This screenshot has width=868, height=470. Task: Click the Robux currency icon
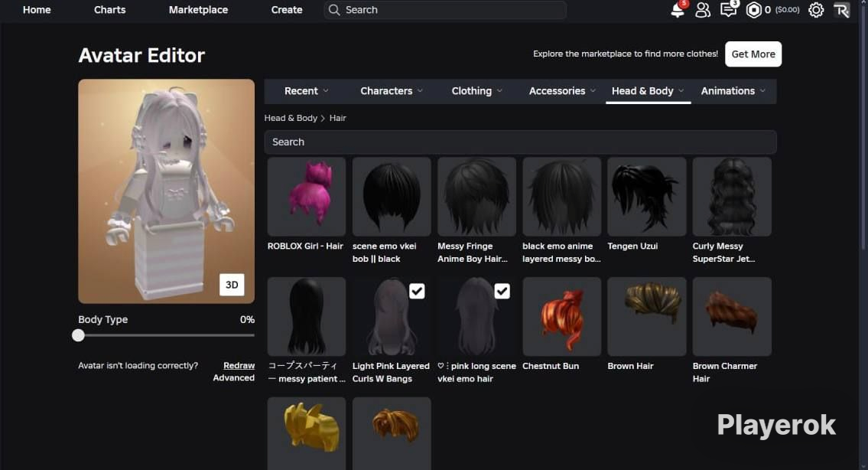coord(753,10)
